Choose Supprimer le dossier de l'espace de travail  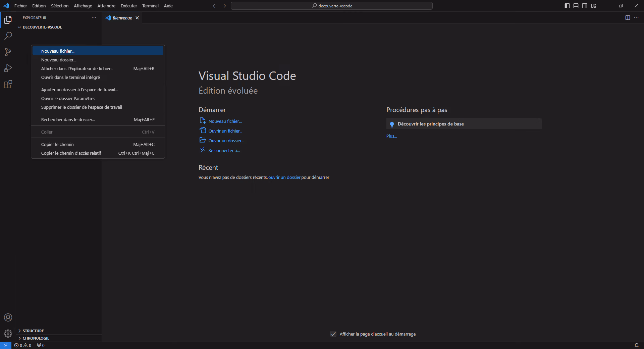click(x=98, y=107)
